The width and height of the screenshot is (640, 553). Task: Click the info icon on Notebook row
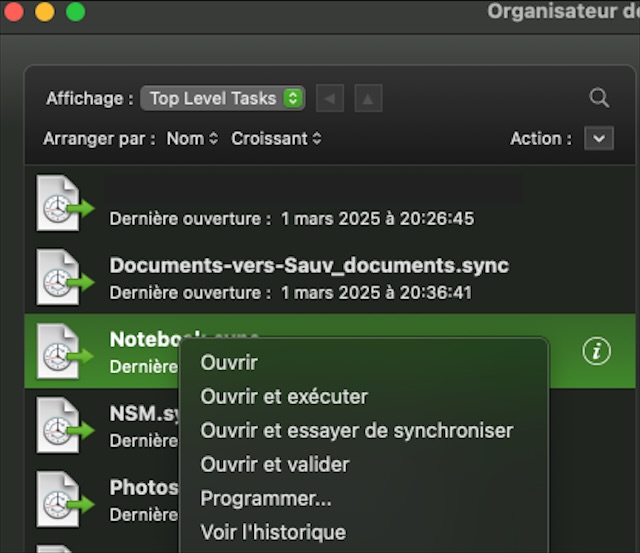(x=596, y=351)
